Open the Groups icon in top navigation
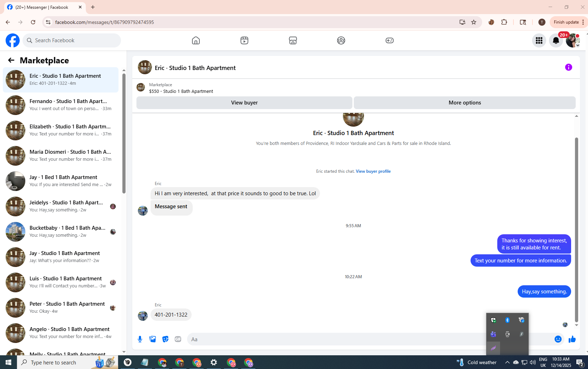Viewport: 588px width, 369px height. [341, 40]
